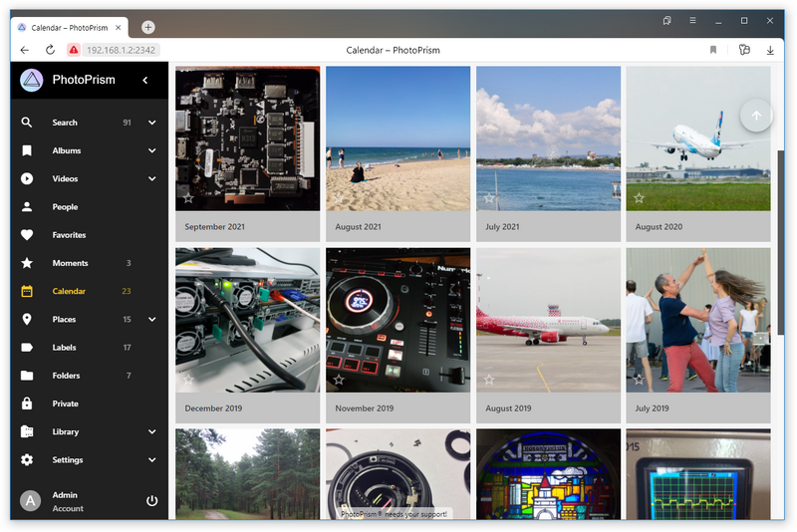
Task: Click the Videos play icon
Action: point(27,179)
